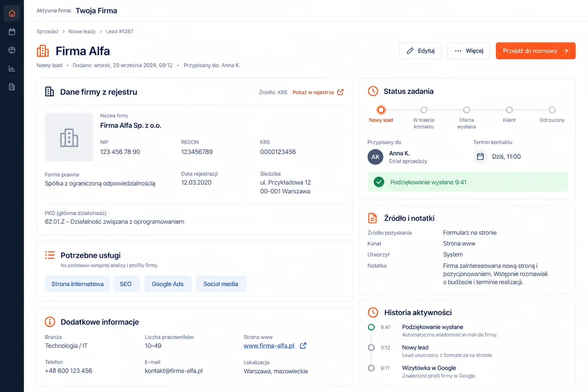Click the external link icon after www.firma-alfa.pl
Image resolution: width=588 pixels, height=392 pixels.
click(303, 346)
